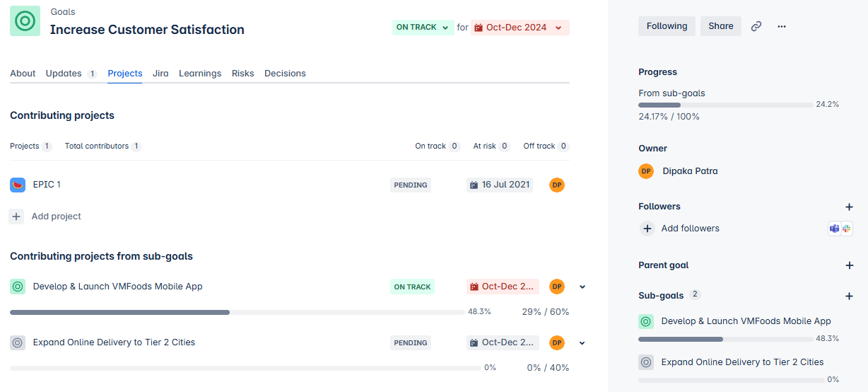Open the ON TRACK status dropdown in the header
The height and width of the screenshot is (392, 868).
pos(423,28)
